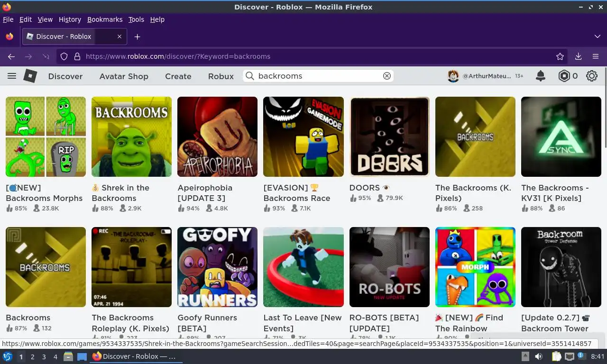Open the Create link
Screen dimensions: 607x364
[x=178, y=76]
